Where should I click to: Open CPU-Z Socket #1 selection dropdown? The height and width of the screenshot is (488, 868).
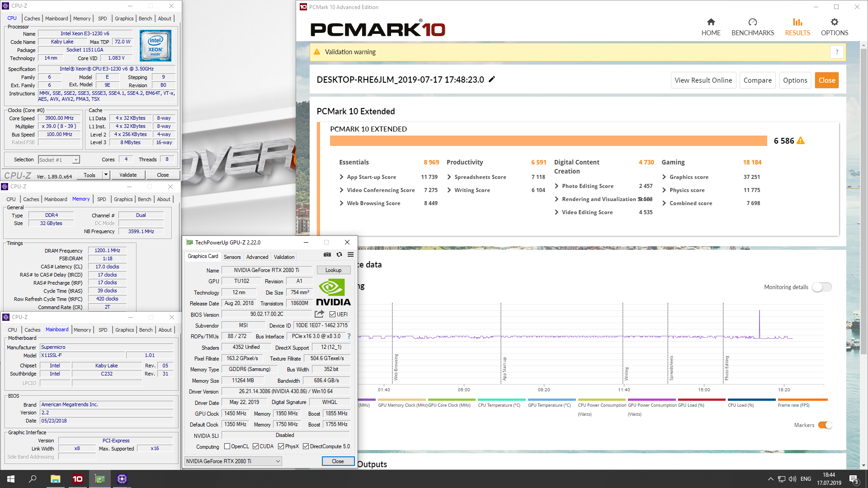59,160
